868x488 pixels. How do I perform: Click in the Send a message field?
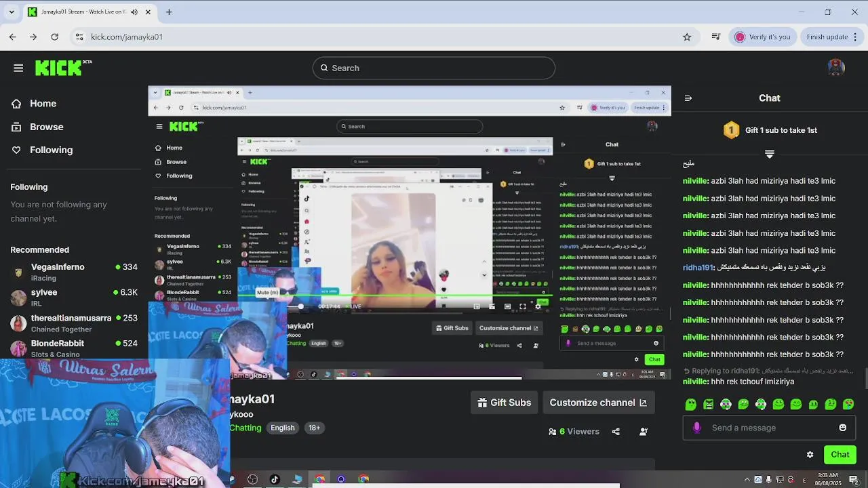coord(770,428)
